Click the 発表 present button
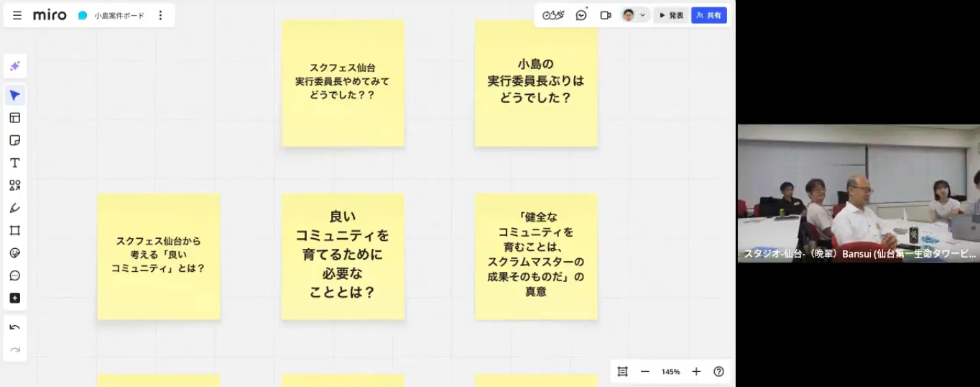Screen dimensions: 980x387 tap(671, 15)
